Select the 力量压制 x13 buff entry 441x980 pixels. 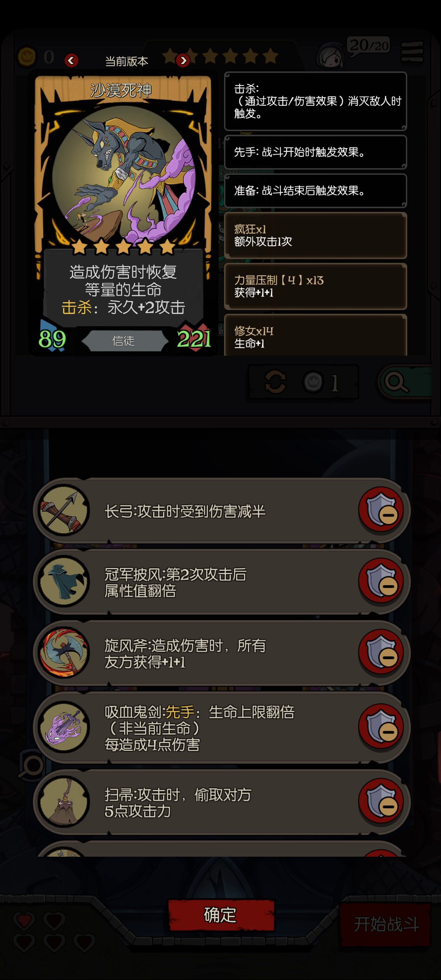[x=316, y=286]
